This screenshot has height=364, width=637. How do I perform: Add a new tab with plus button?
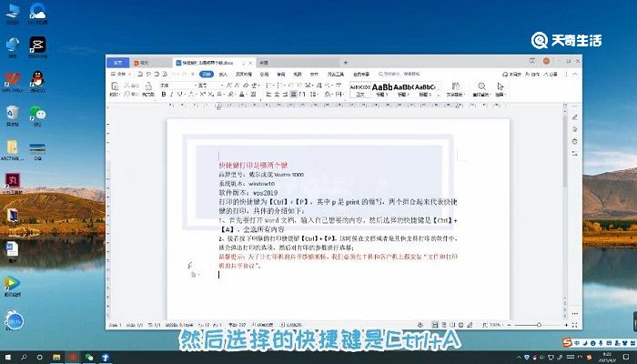(x=345, y=63)
